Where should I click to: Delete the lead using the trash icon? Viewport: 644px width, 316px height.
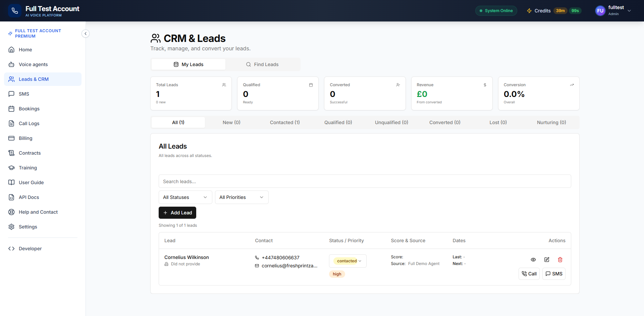pyautogui.click(x=560, y=260)
